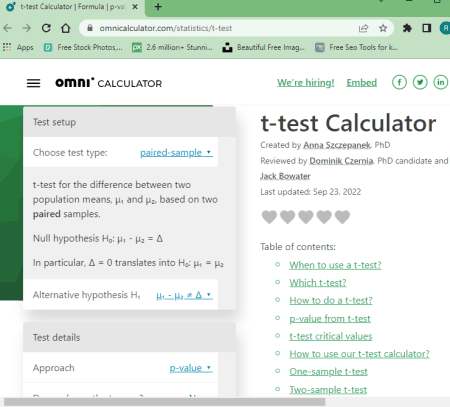450x407 pixels.
Task: Expand the paired-sample test type dropdown
Action: pyautogui.click(x=176, y=153)
